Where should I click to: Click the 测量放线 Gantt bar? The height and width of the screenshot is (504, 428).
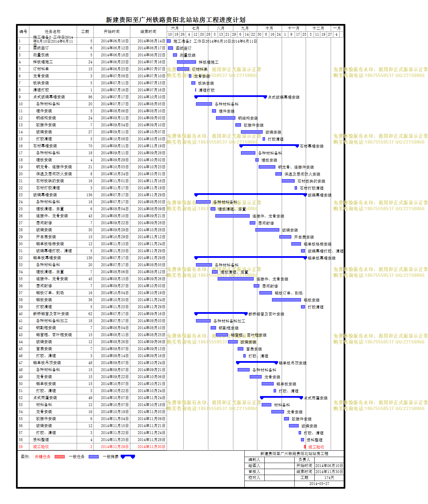pyautogui.click(x=175, y=55)
